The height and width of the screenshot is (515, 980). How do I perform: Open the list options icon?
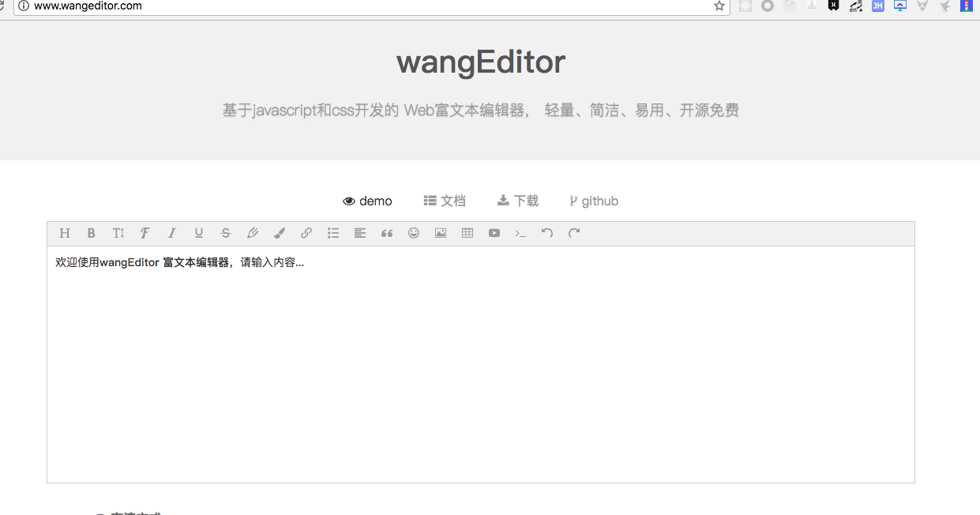click(x=333, y=233)
